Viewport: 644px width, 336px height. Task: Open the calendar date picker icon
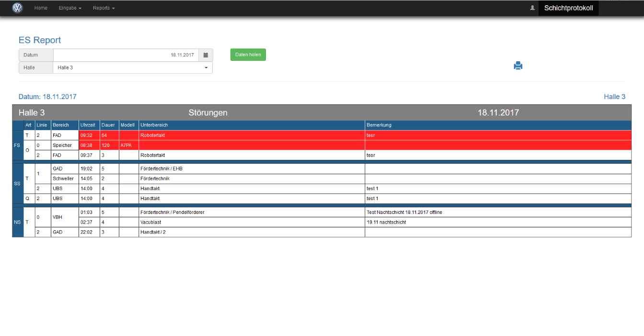pos(205,55)
